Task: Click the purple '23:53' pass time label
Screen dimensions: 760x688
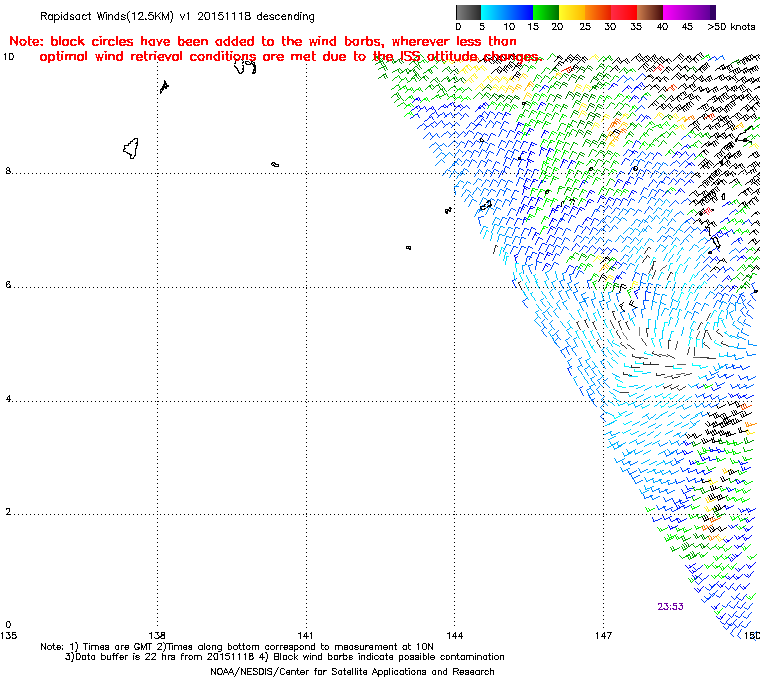Action: pyautogui.click(x=670, y=607)
